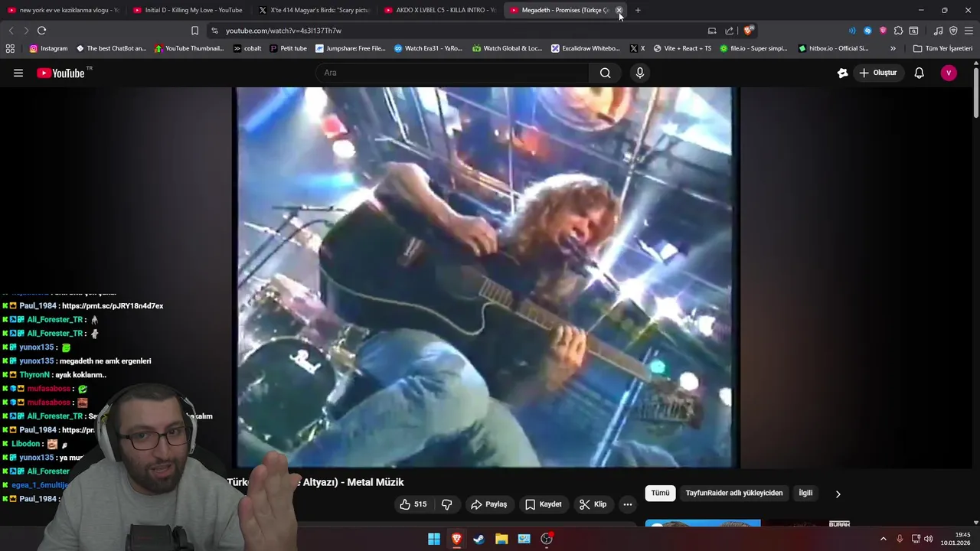Click the Megadeth video player
This screenshot has height=551, width=980.
coord(485,277)
